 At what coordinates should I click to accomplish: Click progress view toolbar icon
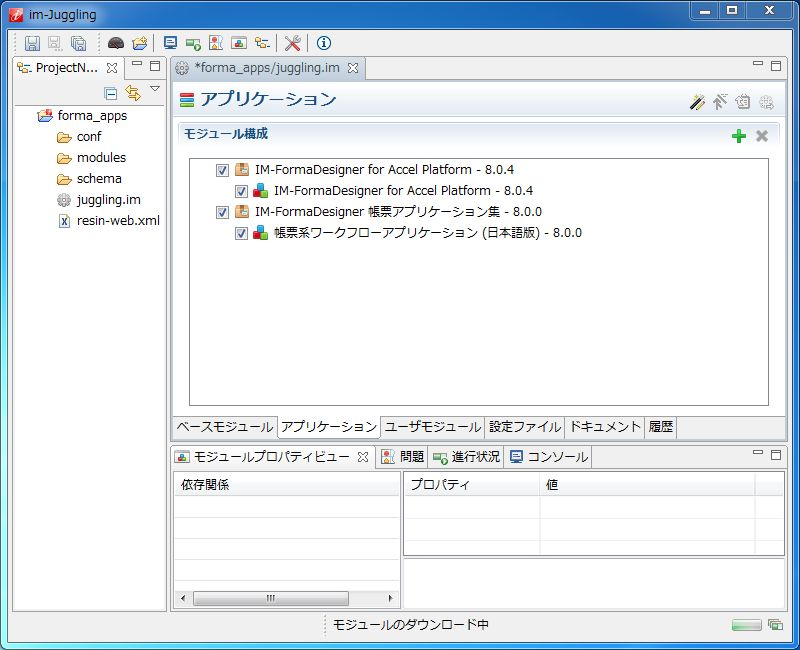click(x=193, y=44)
